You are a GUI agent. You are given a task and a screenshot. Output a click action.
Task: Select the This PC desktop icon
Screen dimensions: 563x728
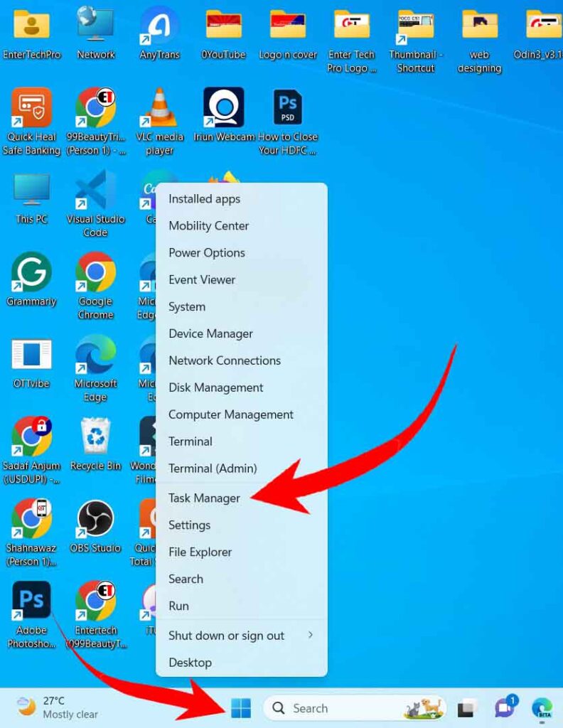coord(31,191)
